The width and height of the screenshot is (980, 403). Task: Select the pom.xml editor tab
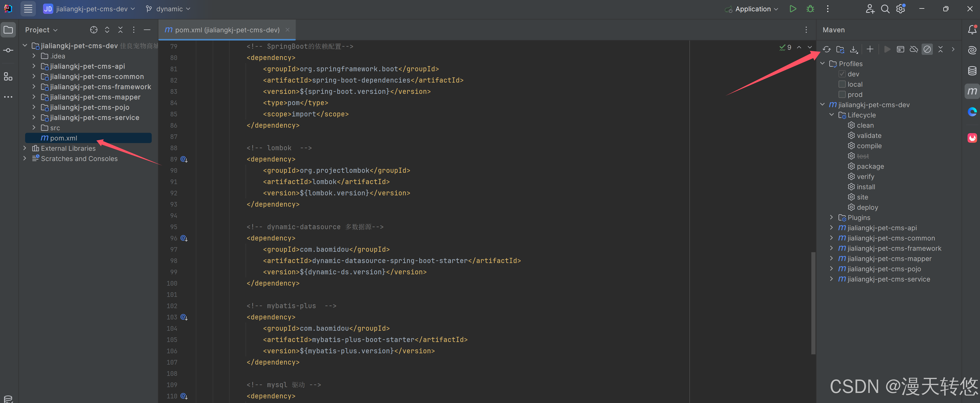point(227,30)
